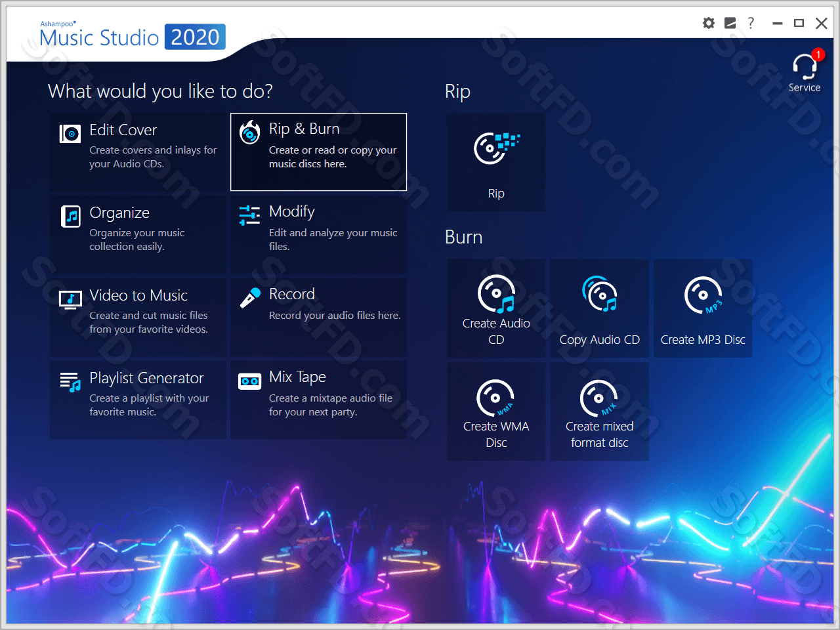
Task: Open the Organize music collection module
Action: click(138, 234)
